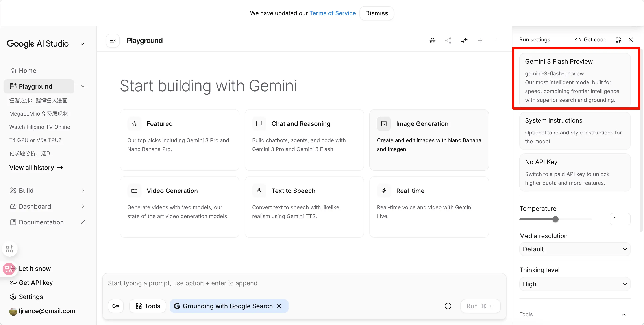
Task: Collapse the sidebar with the menu icon
Action: [113, 41]
